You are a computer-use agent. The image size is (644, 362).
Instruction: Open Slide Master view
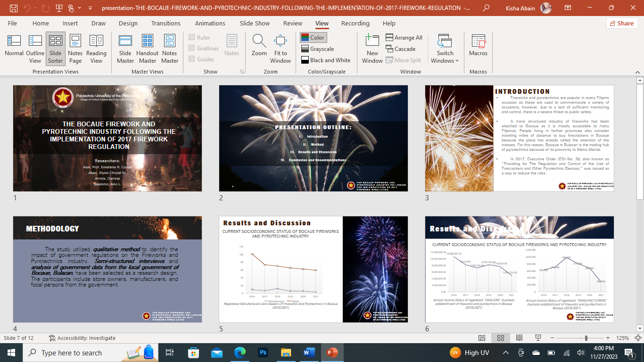click(x=125, y=48)
